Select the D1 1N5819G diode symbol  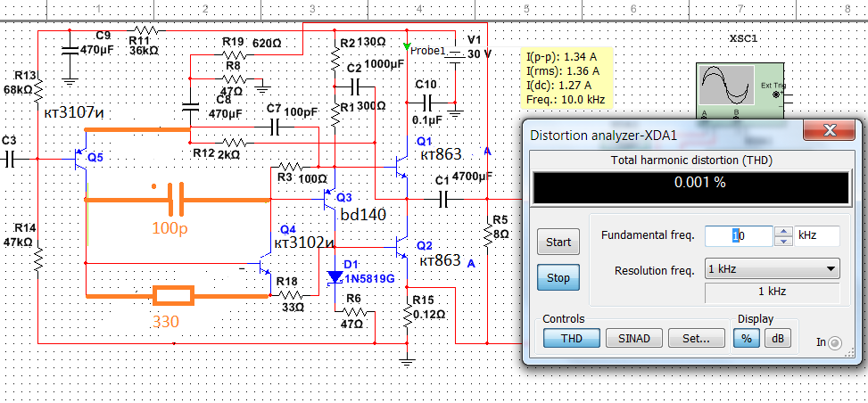tap(335, 276)
